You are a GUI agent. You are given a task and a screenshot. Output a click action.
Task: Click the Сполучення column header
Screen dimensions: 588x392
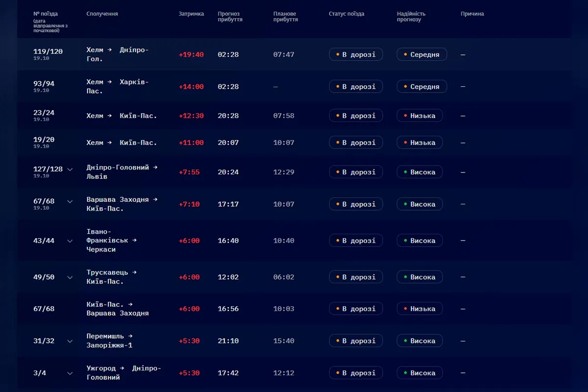[x=102, y=14]
